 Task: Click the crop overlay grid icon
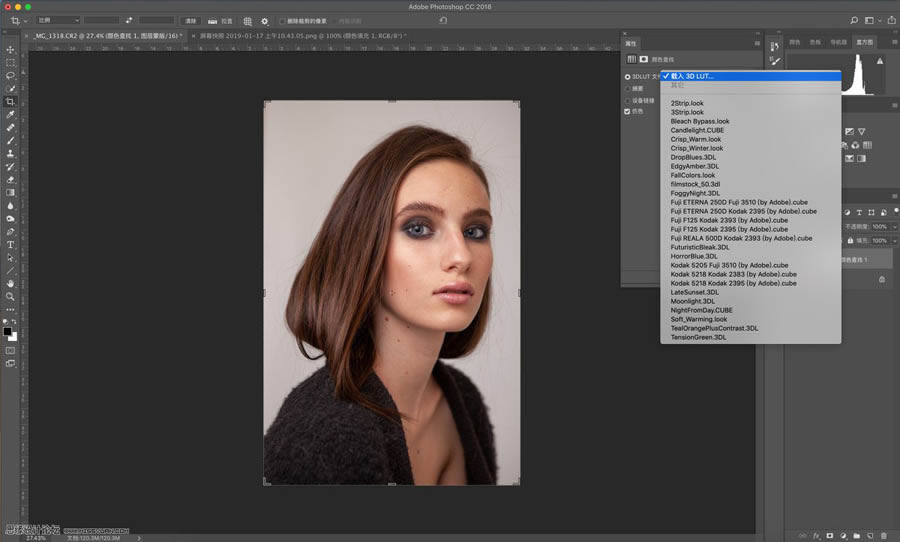click(x=248, y=20)
